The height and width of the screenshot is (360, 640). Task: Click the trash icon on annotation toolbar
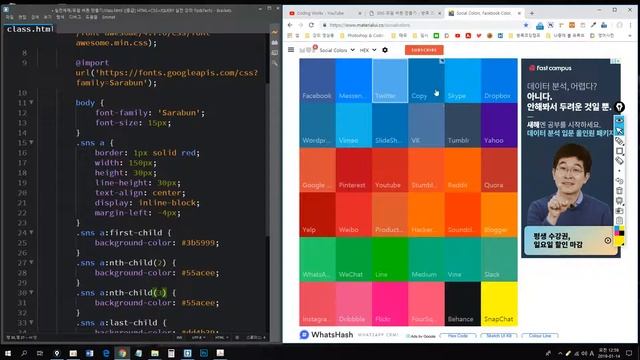click(x=620, y=191)
